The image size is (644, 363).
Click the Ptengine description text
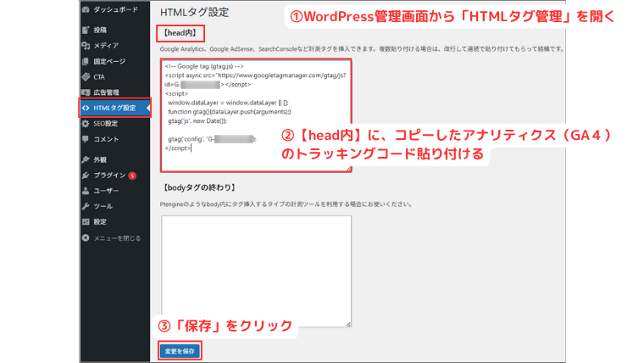point(286,204)
